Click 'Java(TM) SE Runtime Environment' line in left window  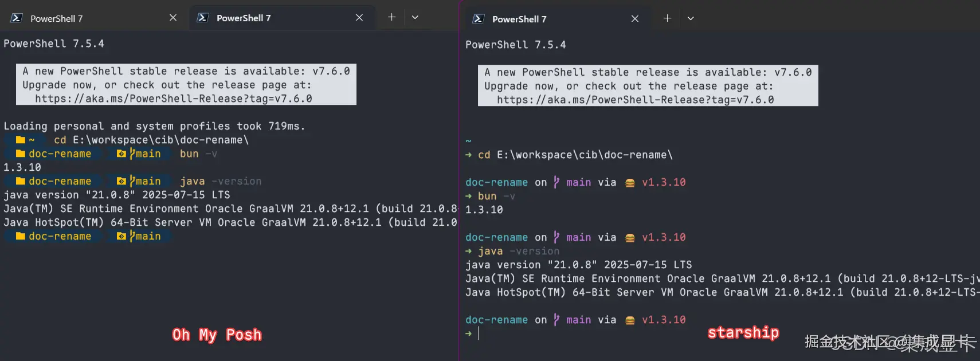point(230,209)
